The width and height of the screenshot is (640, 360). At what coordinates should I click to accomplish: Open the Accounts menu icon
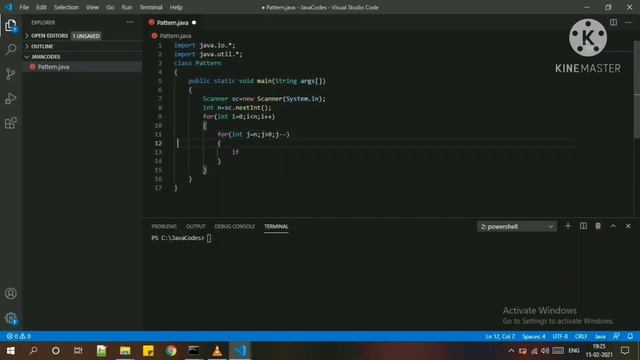click(11, 293)
